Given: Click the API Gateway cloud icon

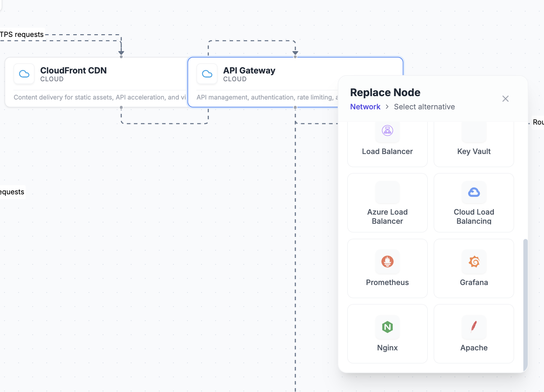Looking at the screenshot, I should (207, 74).
